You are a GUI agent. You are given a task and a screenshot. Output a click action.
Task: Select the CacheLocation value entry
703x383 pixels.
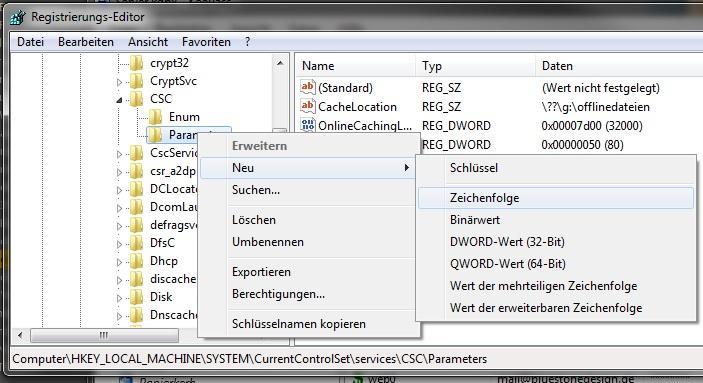point(357,107)
